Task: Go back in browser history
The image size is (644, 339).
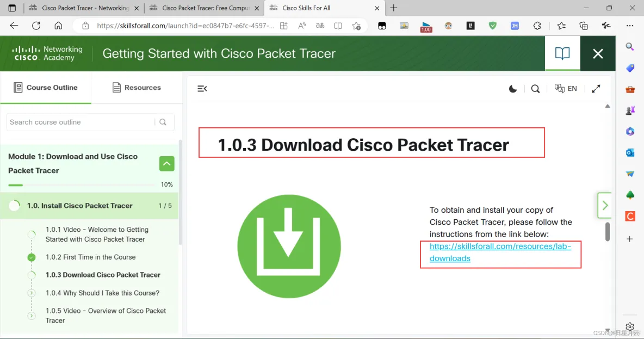Action: pos(14,26)
